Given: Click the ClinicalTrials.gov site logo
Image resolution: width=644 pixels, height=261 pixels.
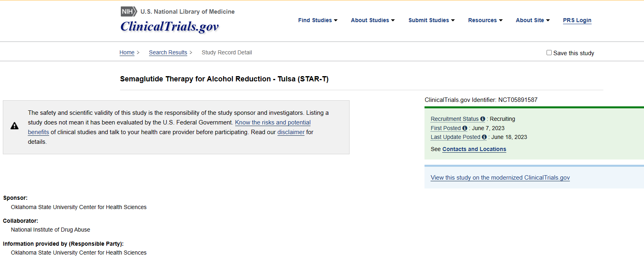Looking at the screenshot, I should (x=170, y=27).
